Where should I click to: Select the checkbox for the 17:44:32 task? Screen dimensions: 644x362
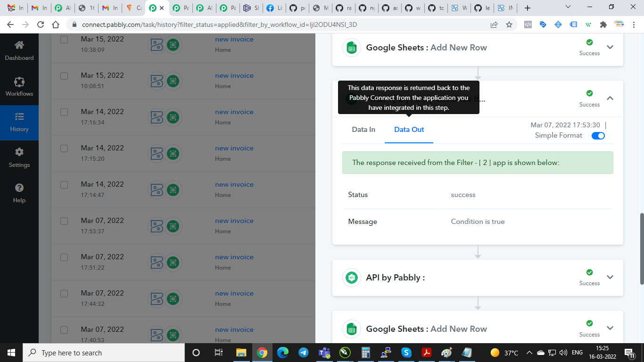tap(64, 294)
